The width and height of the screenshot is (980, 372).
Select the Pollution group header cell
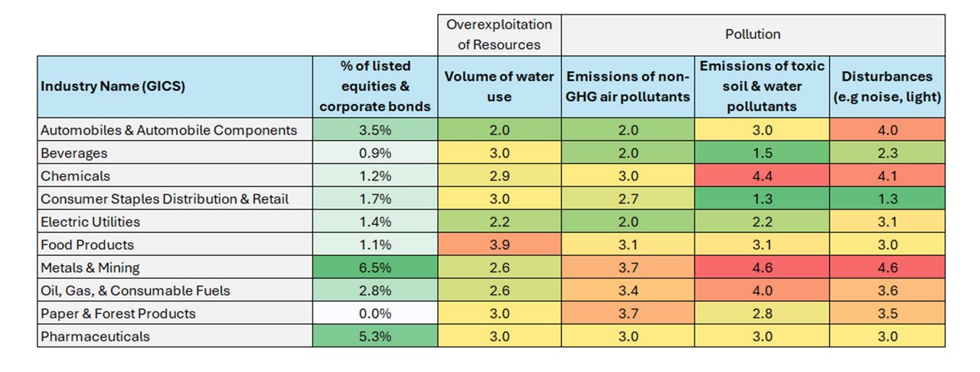[753, 35]
